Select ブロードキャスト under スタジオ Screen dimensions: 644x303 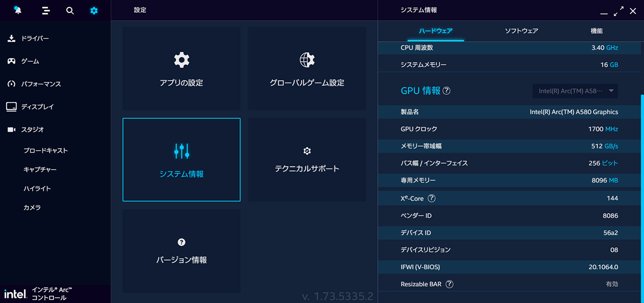tap(45, 151)
